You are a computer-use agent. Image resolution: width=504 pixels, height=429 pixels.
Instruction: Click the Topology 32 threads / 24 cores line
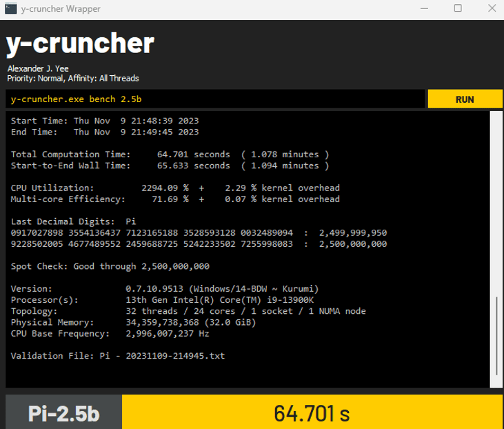click(x=188, y=311)
